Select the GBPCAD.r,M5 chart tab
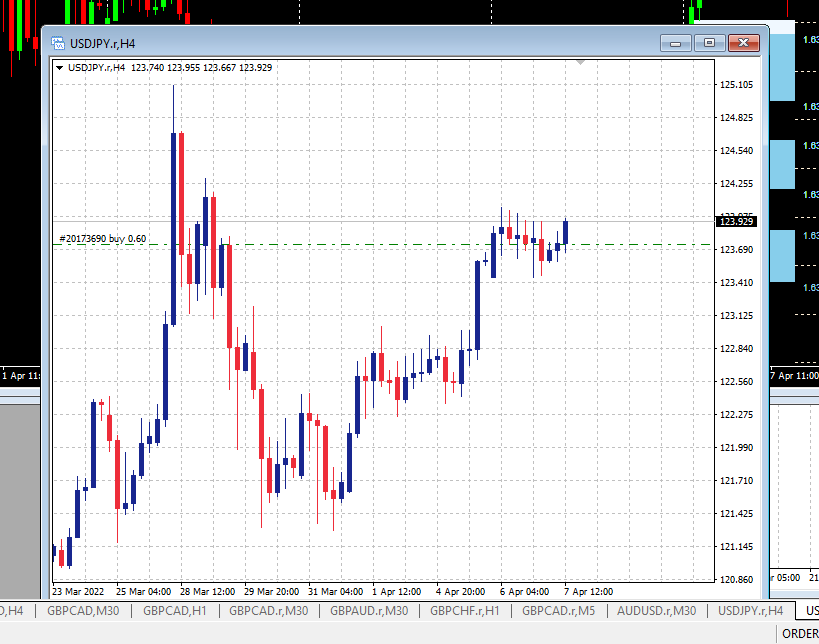Screen dimensions: 819x644 click(558, 611)
